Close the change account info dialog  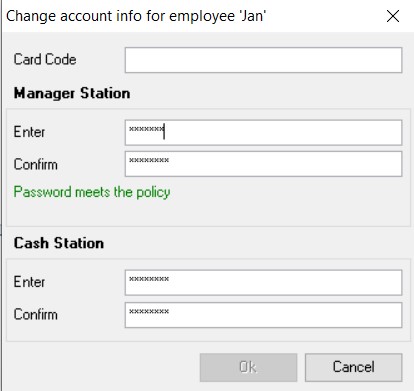pyautogui.click(x=393, y=16)
